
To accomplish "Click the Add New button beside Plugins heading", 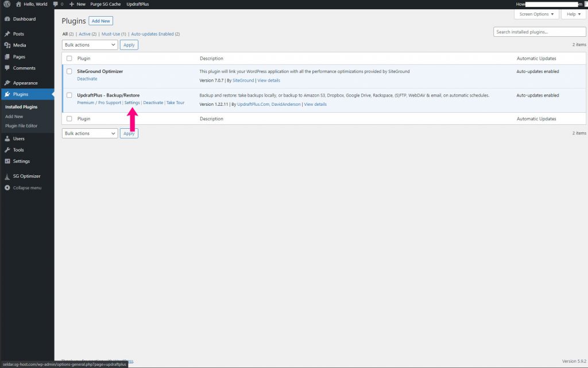I will pyautogui.click(x=101, y=21).
